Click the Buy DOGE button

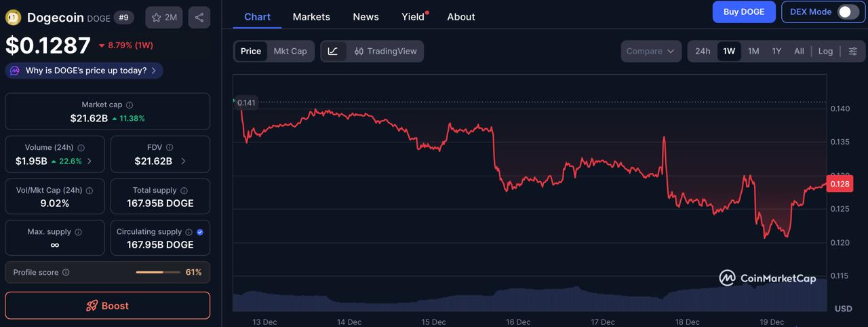pos(744,12)
